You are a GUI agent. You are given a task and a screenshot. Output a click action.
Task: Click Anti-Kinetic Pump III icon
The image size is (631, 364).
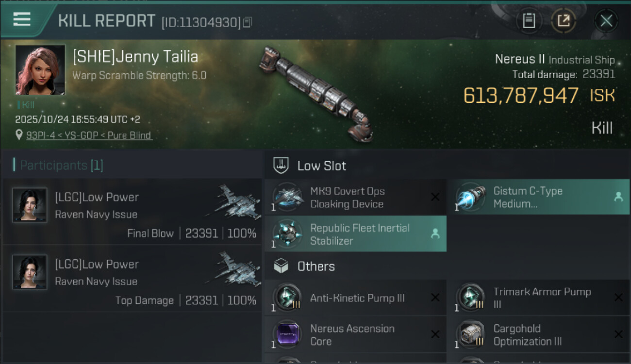point(288,298)
